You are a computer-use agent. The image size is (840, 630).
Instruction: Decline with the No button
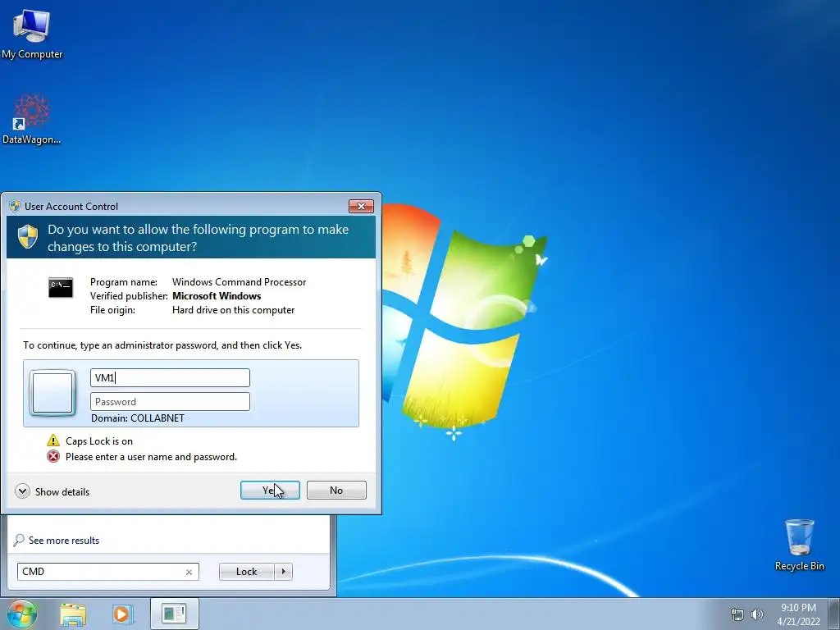(336, 491)
